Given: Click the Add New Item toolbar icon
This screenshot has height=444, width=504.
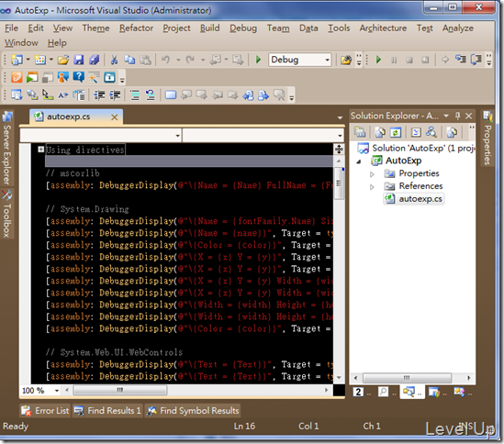Looking at the screenshot, I should [40, 60].
